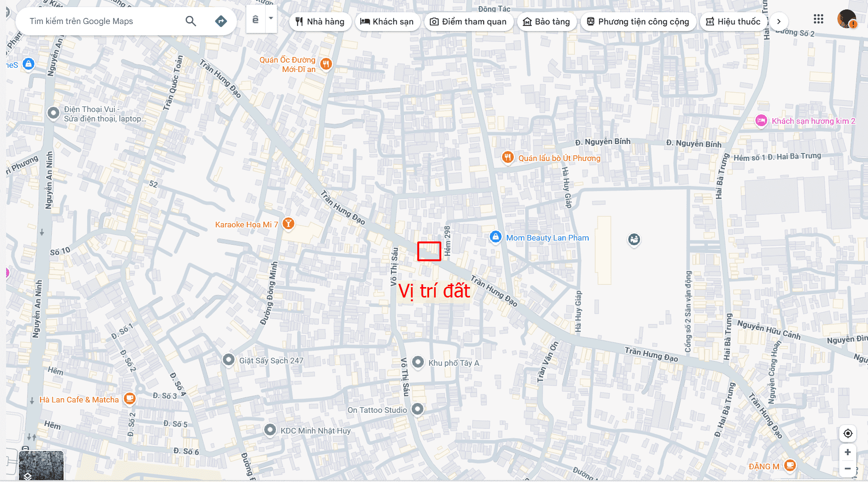Zoom out with the minus button
This screenshot has width=868, height=482.
(x=848, y=468)
